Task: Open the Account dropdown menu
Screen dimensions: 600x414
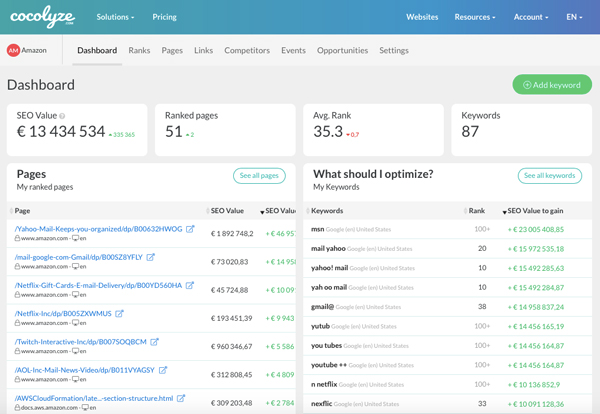Action: pyautogui.click(x=531, y=17)
